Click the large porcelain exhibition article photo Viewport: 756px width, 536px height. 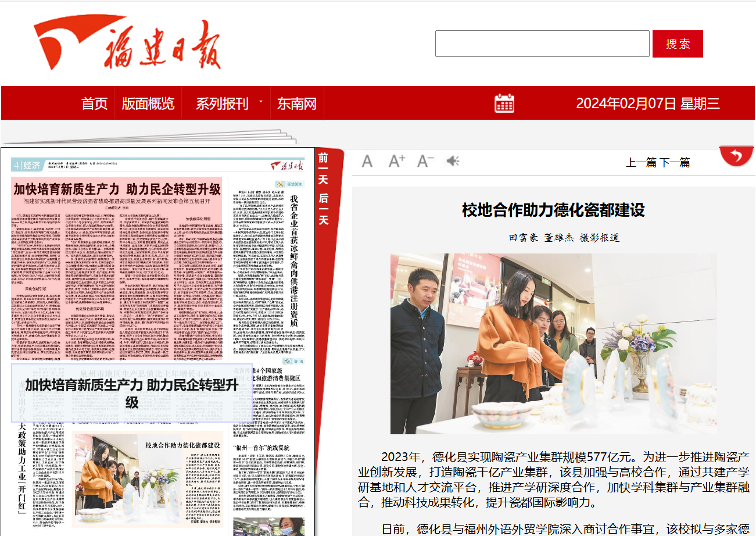point(553,344)
